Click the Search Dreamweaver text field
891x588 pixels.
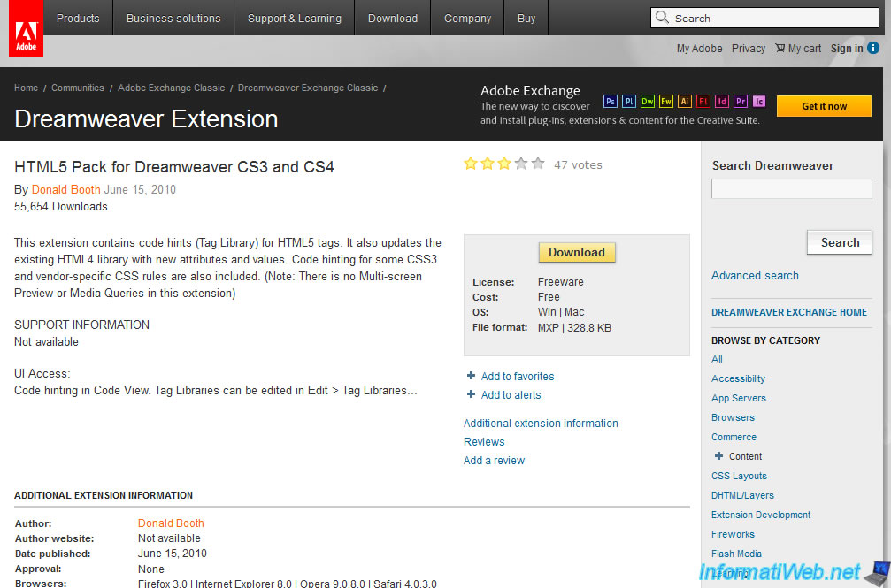click(792, 188)
